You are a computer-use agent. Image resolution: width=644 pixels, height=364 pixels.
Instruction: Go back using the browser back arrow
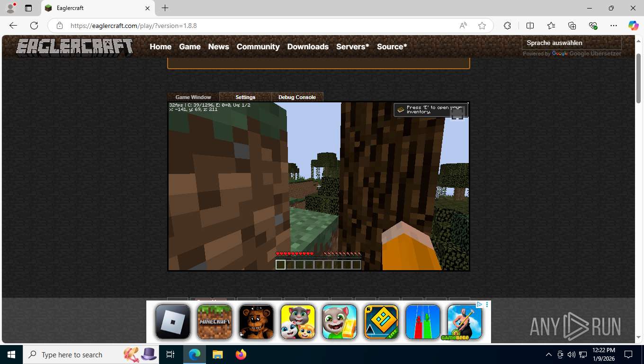pos(13,26)
